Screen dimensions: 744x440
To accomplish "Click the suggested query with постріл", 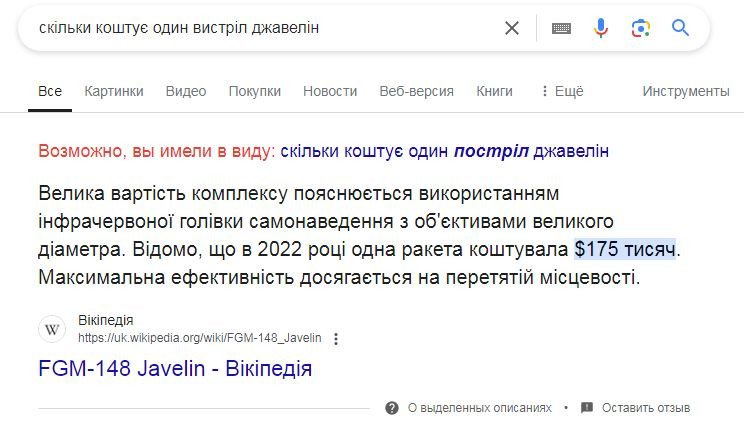I will (x=445, y=151).
